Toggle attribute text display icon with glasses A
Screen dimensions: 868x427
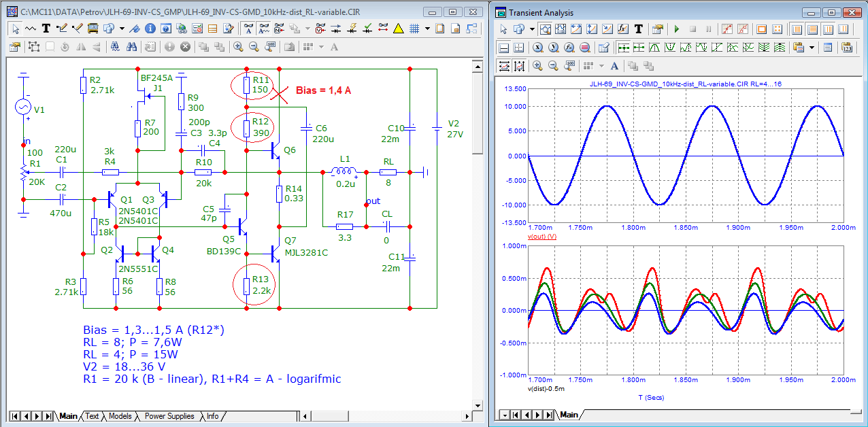[x=249, y=29]
